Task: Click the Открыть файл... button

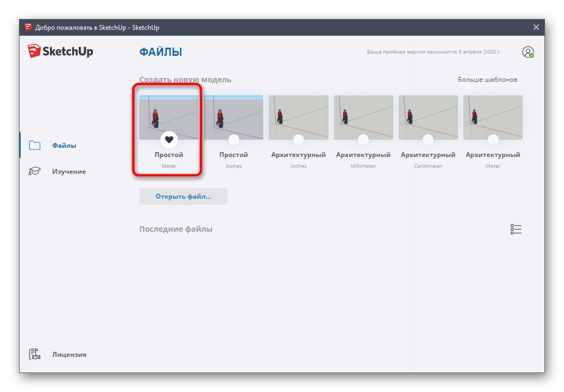Action: pyautogui.click(x=183, y=197)
